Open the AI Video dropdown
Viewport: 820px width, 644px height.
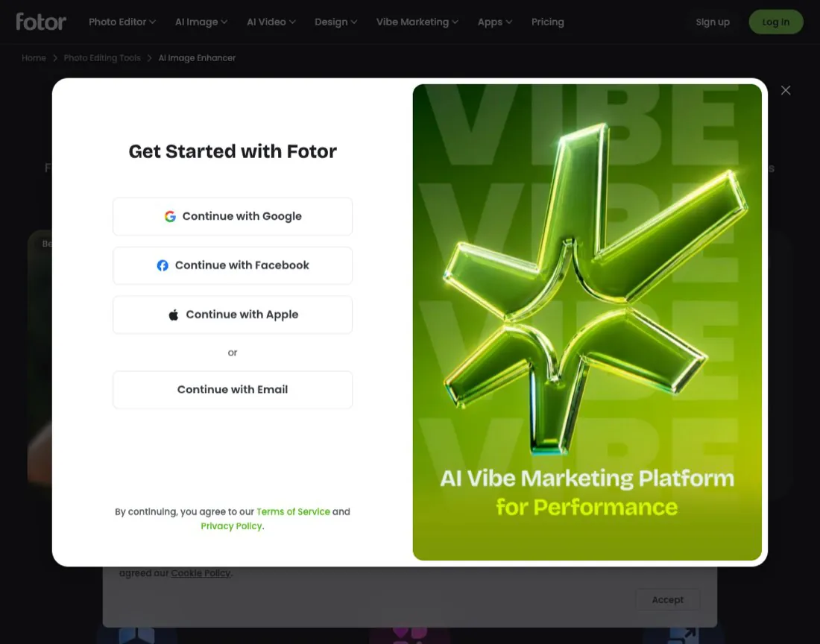(x=271, y=22)
